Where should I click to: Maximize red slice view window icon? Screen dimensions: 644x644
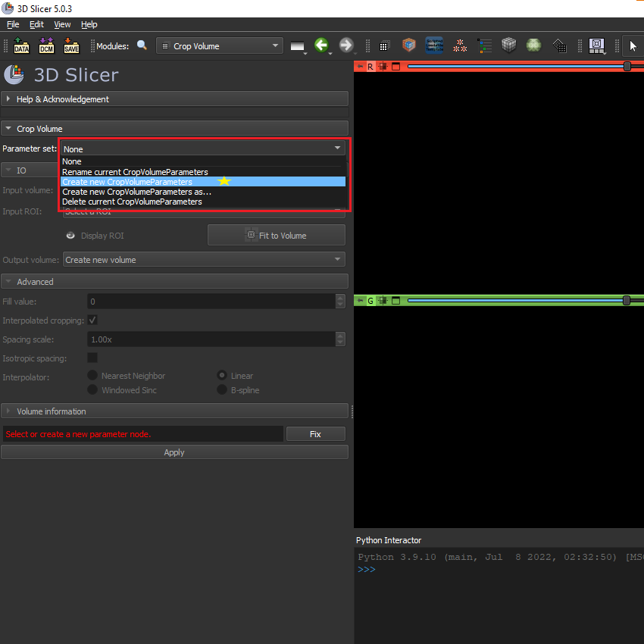(x=396, y=66)
